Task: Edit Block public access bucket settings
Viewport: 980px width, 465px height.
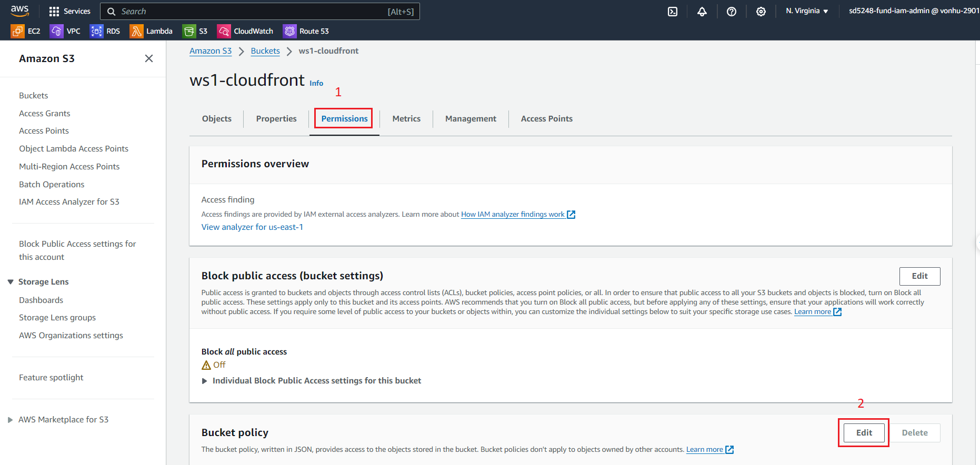Action: pyautogui.click(x=919, y=276)
